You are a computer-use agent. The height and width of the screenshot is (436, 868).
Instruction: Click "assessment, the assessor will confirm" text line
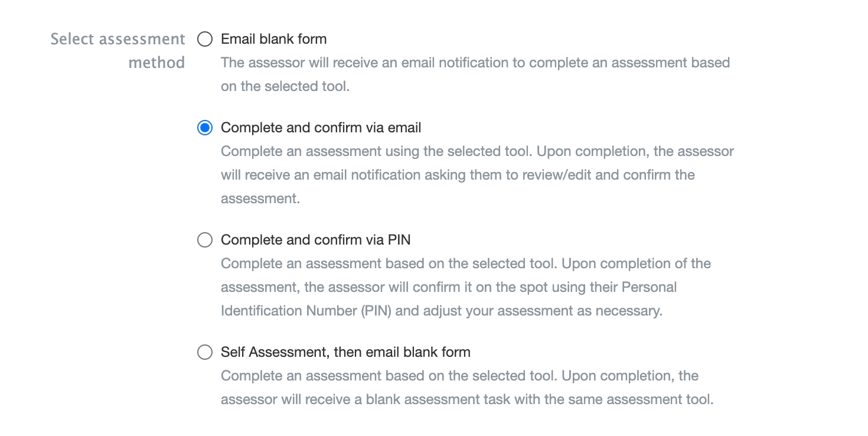(x=449, y=287)
